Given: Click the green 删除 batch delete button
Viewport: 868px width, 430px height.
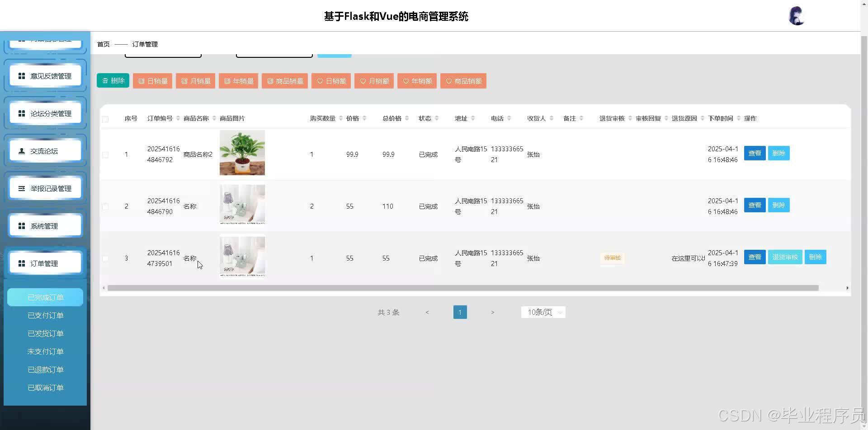Looking at the screenshot, I should [113, 80].
